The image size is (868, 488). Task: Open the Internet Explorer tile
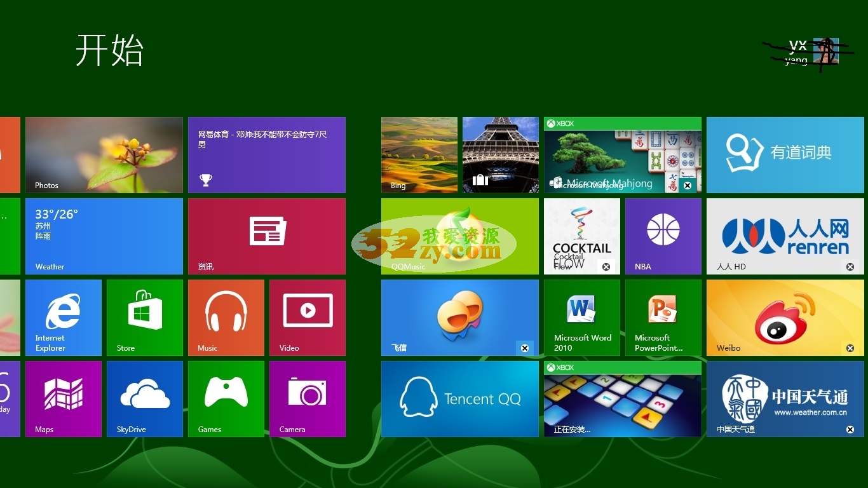[x=64, y=318]
